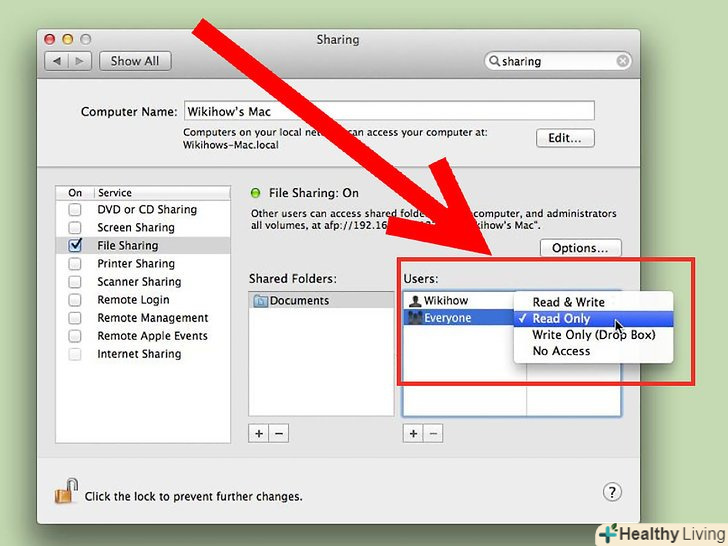Enable the Remote Login checkbox
Viewport: 728px width, 546px height.
[75, 300]
